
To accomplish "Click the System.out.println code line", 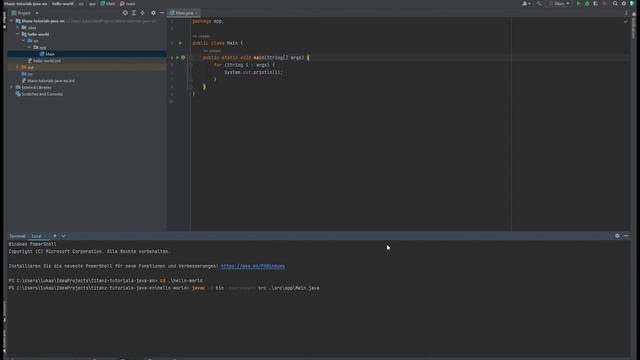I will pyautogui.click(x=253, y=72).
